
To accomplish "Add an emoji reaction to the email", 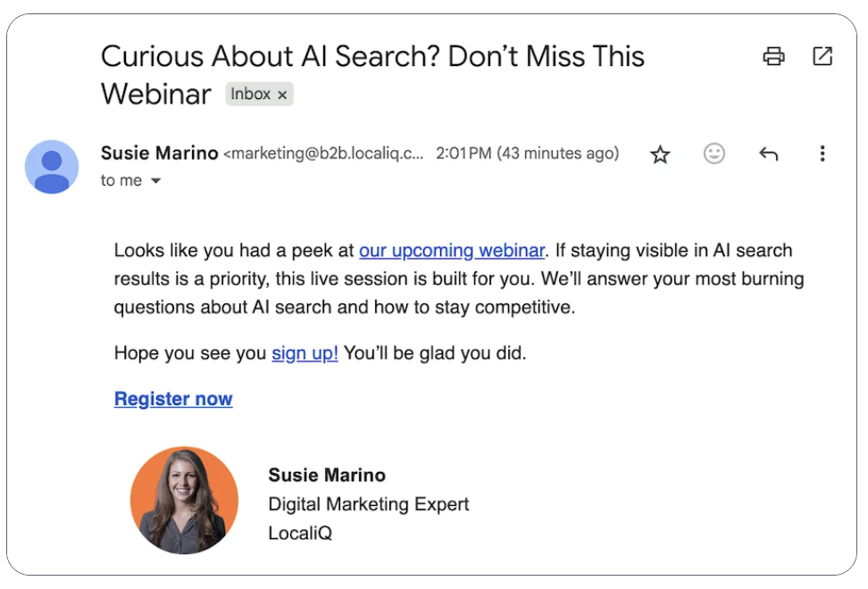I will 714,153.
